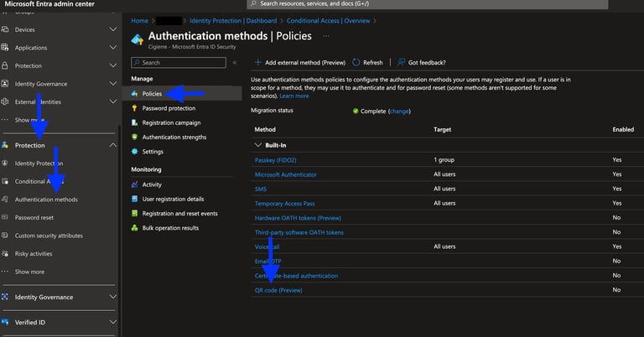Expand the Devices section chevron
The height and width of the screenshot is (337, 644).
[x=113, y=29]
